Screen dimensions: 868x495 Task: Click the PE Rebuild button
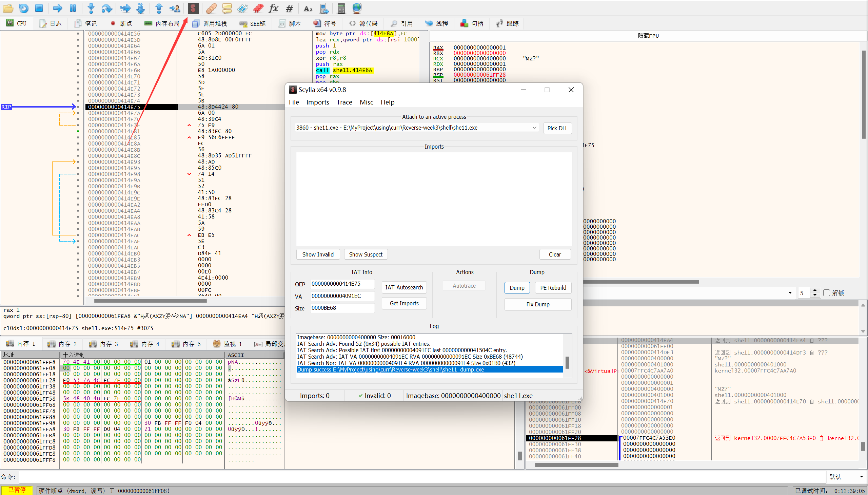coord(553,288)
